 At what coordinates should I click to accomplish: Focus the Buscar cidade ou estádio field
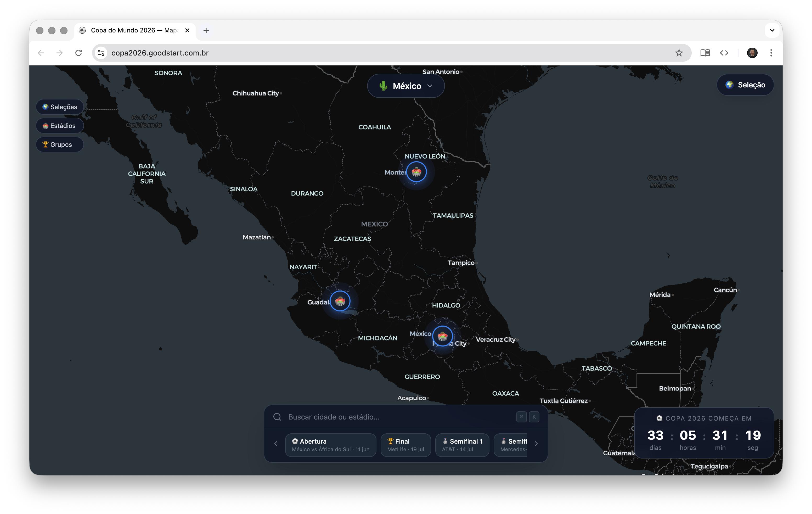pyautogui.click(x=406, y=417)
